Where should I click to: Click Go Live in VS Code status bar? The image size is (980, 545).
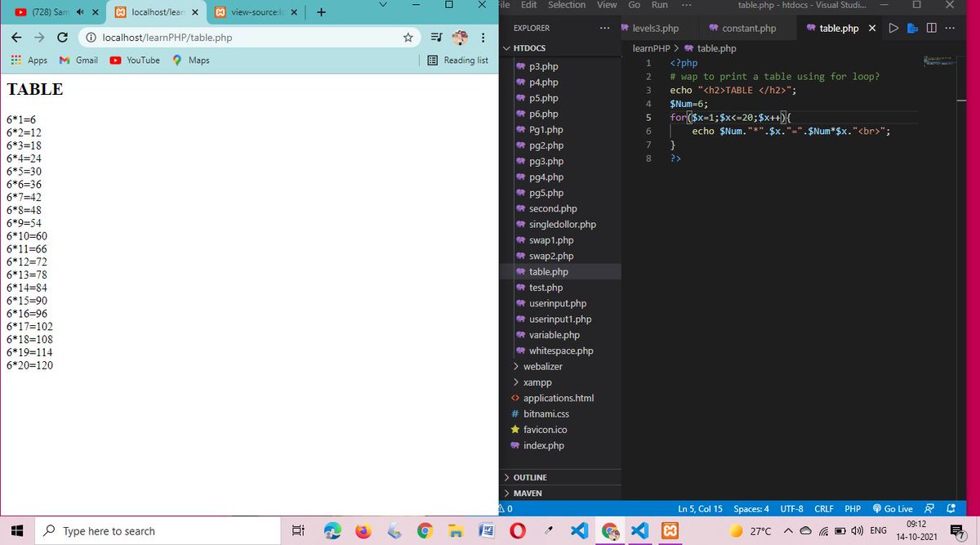click(x=893, y=508)
